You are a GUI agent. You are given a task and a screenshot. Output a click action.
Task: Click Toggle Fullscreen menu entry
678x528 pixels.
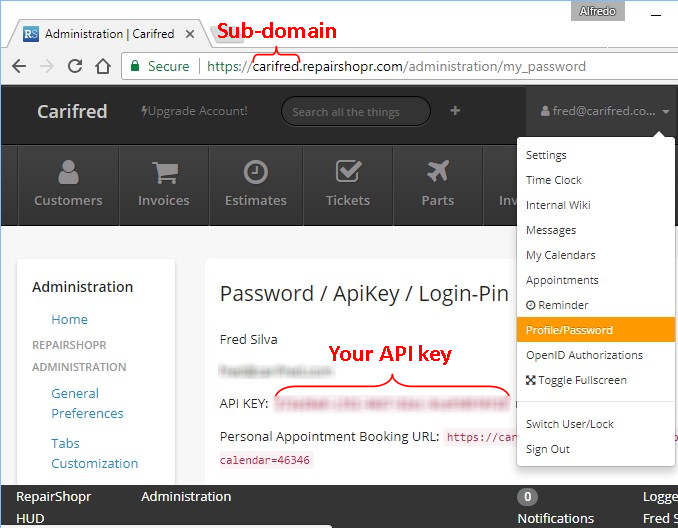[596, 380]
